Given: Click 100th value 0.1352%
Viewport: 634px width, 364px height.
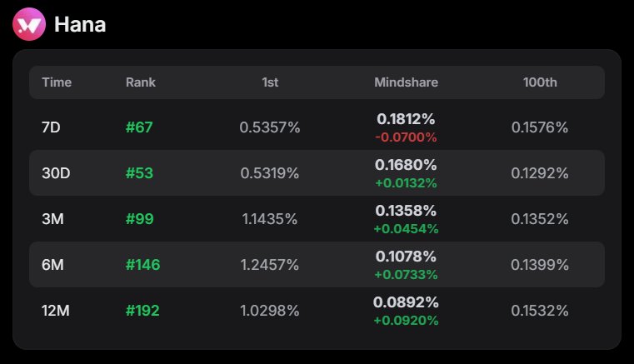Looking at the screenshot, I should click(x=540, y=219).
